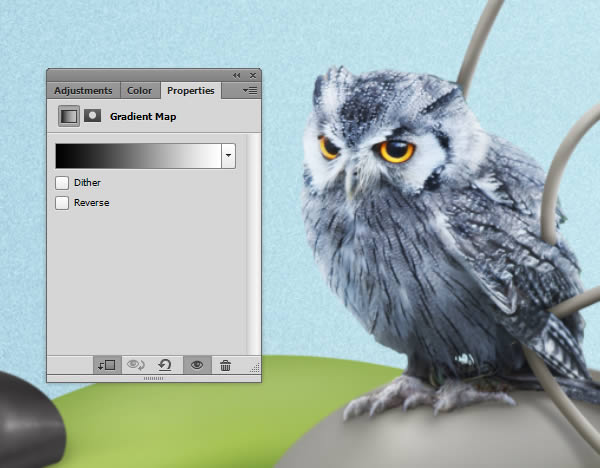Clip adjustment to the layer below
Screen dimensions: 600x468
[107, 365]
